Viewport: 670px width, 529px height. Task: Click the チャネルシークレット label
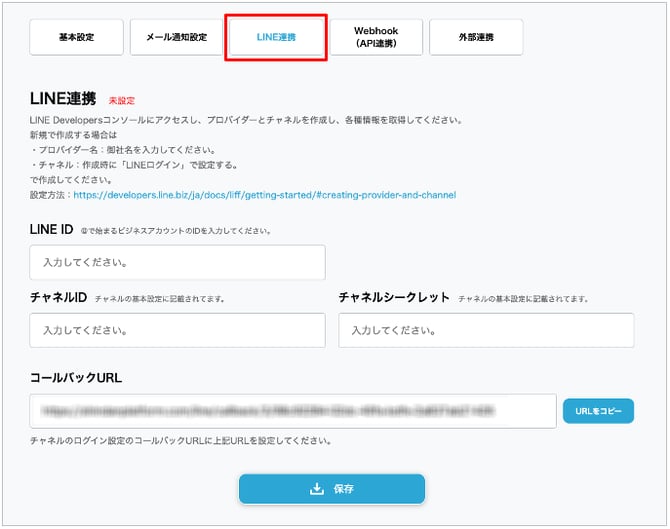[394, 297]
